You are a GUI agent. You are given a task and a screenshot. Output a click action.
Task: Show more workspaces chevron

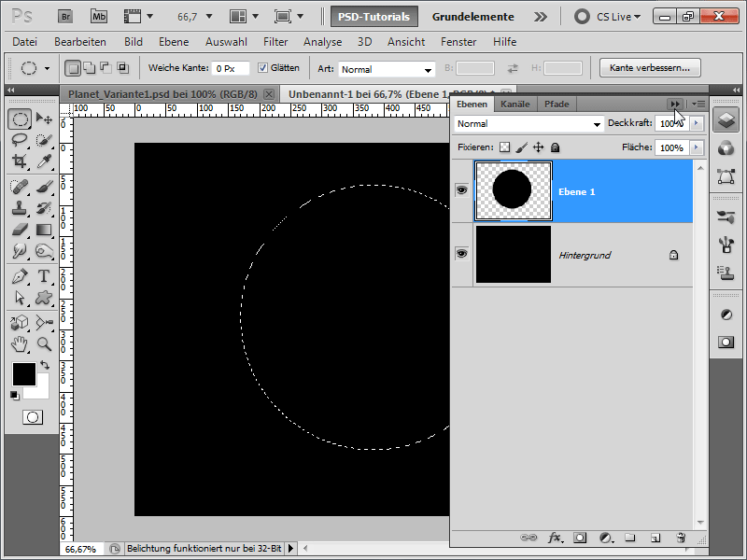pos(541,17)
